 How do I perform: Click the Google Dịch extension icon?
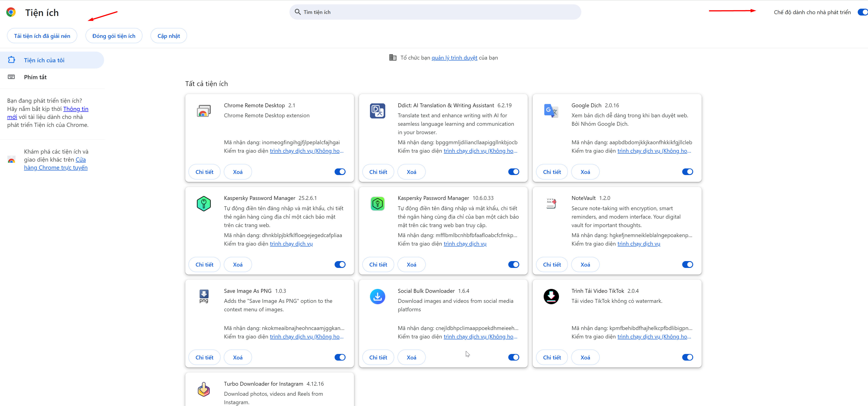point(551,111)
